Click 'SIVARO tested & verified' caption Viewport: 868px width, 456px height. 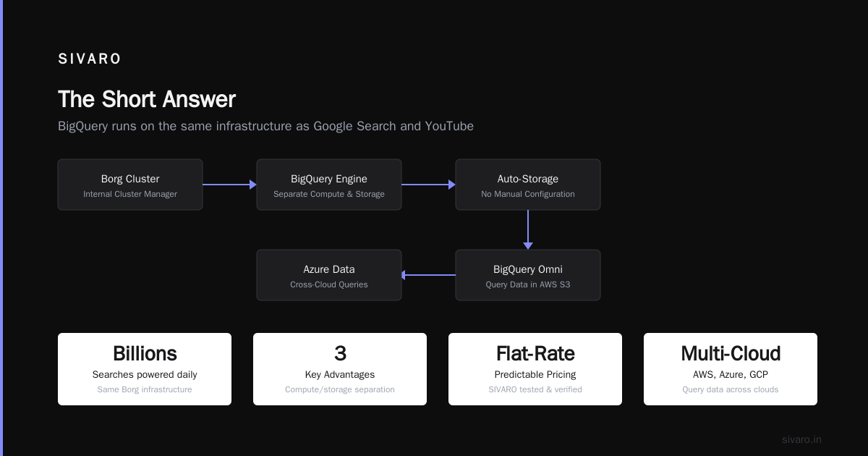[535, 389]
